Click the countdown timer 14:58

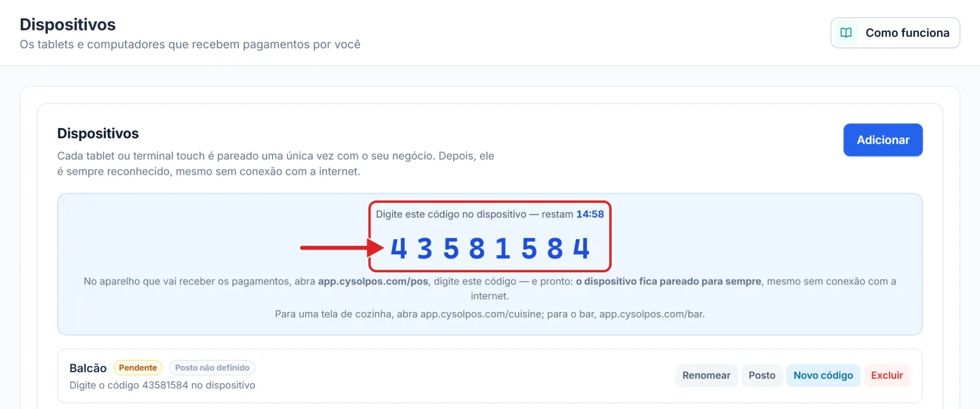coord(590,214)
